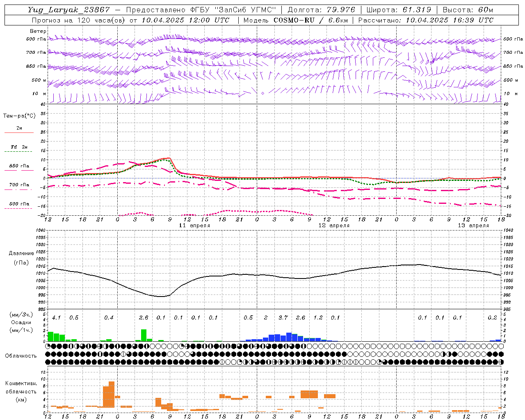Viewport: 525px width, 420px height.
Task: Click the station name Yug_Laryak_23867
Action: point(69,10)
